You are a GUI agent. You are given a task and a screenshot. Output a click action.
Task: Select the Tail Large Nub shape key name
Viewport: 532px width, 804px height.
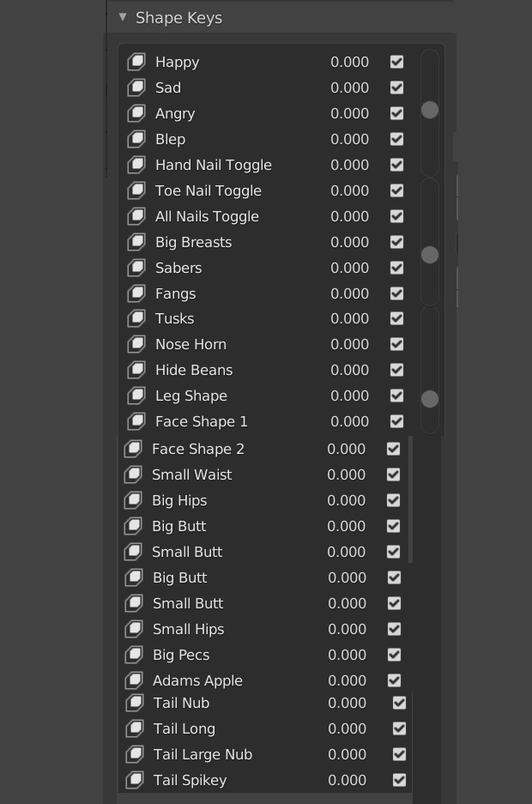point(203,754)
